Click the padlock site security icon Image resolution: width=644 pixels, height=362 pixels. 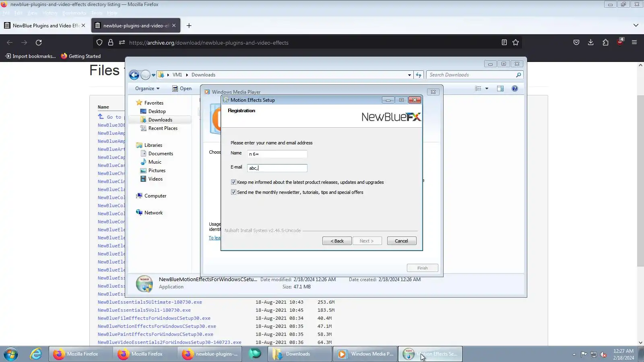tap(111, 43)
